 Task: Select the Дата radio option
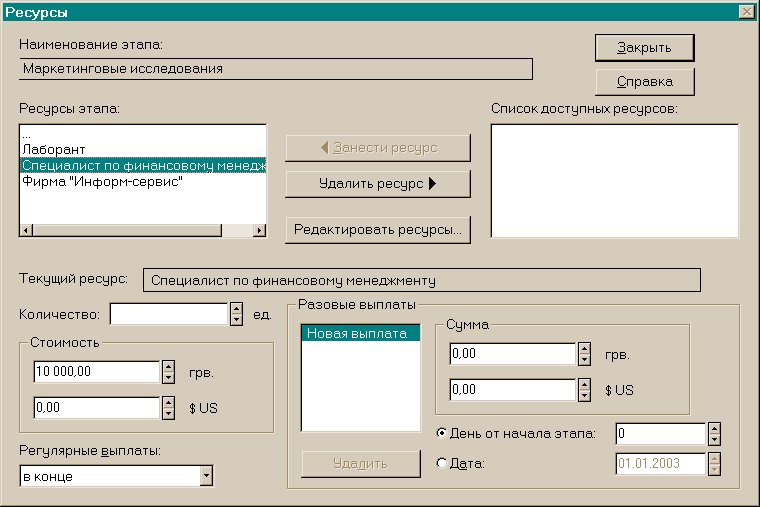(442, 463)
